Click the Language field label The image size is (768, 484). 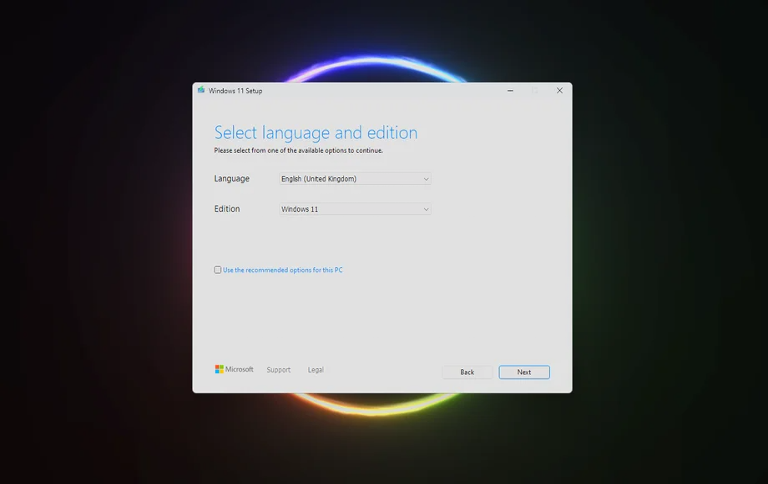coord(232,179)
